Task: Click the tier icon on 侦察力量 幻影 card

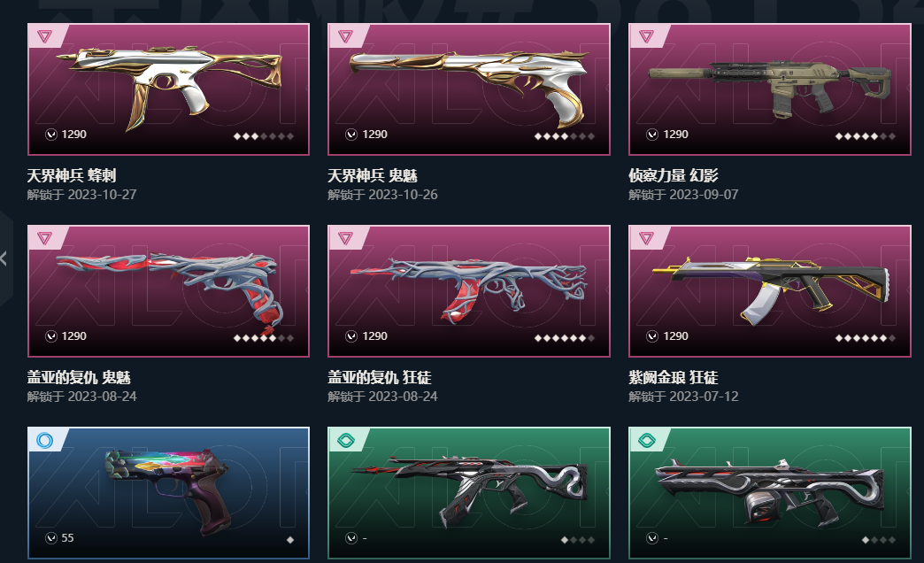Action: (646, 36)
